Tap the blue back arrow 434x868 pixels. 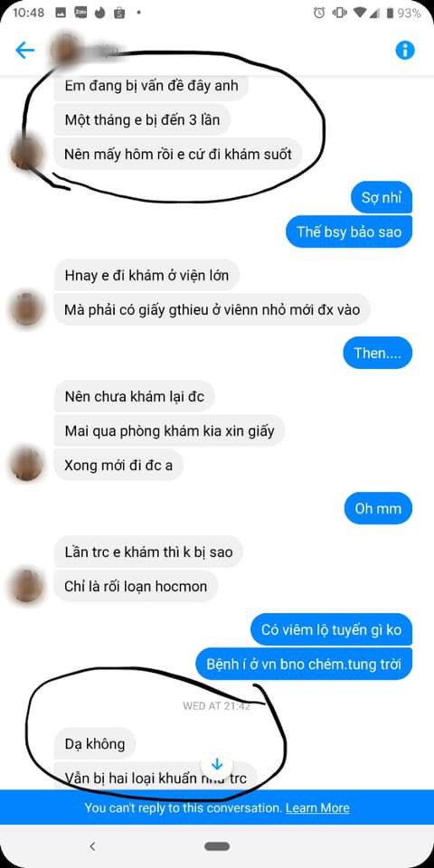point(25,51)
